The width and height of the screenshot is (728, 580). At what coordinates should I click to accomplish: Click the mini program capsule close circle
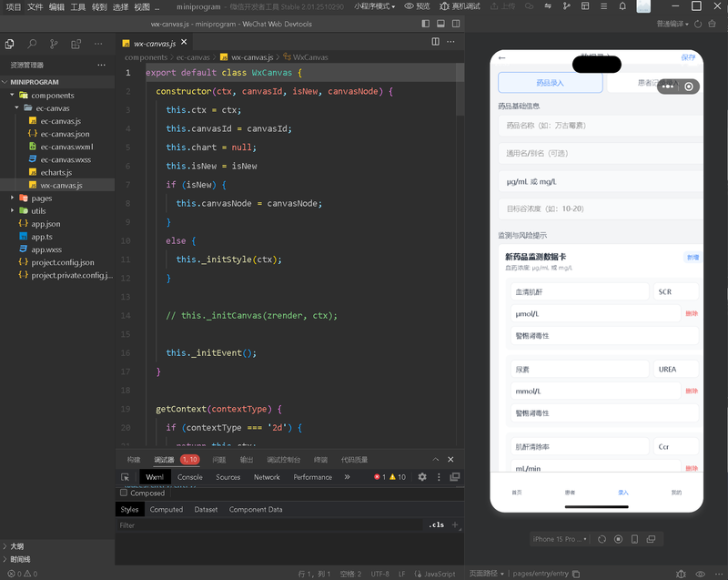click(689, 86)
